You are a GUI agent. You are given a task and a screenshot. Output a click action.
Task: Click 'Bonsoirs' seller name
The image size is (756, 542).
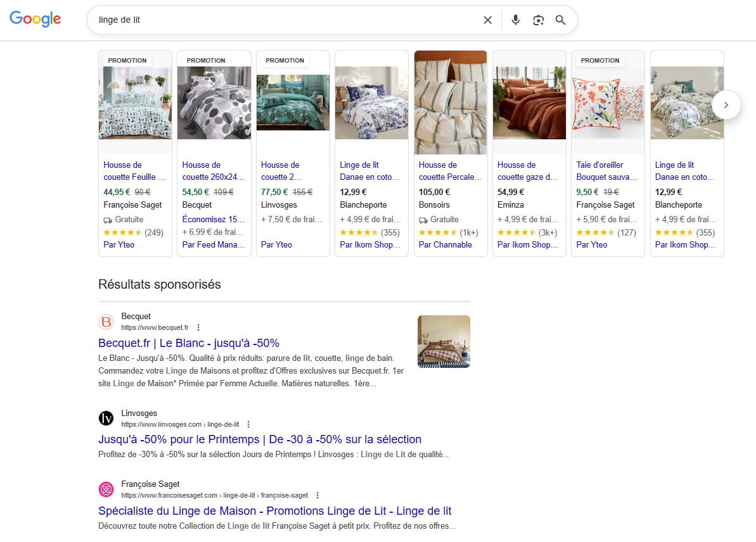coord(434,205)
